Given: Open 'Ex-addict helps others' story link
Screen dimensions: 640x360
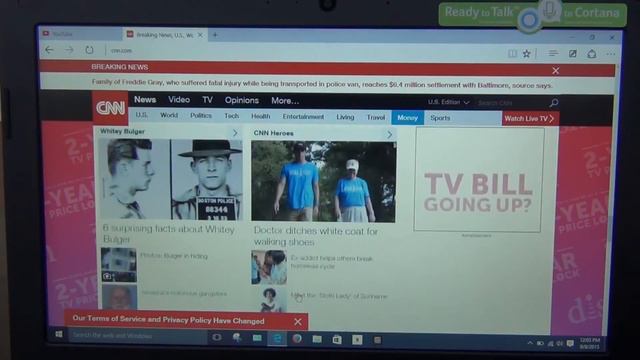Looking at the screenshot, I should click(x=331, y=262).
